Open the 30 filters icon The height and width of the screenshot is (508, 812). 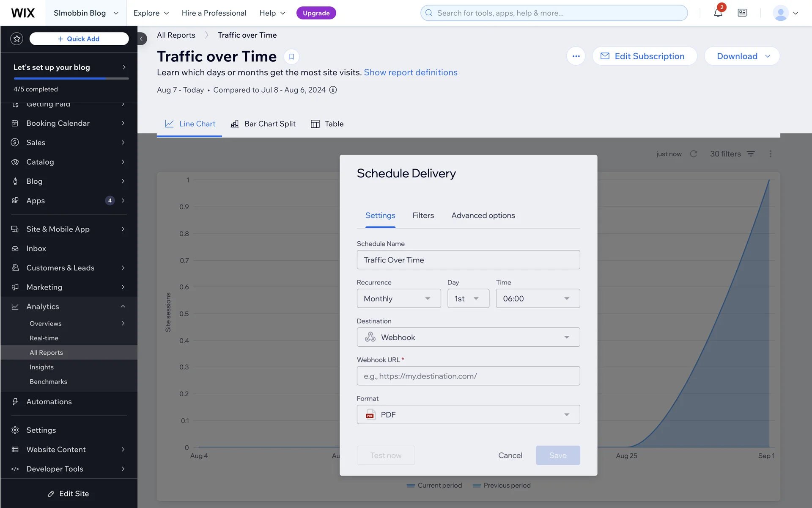pos(751,154)
